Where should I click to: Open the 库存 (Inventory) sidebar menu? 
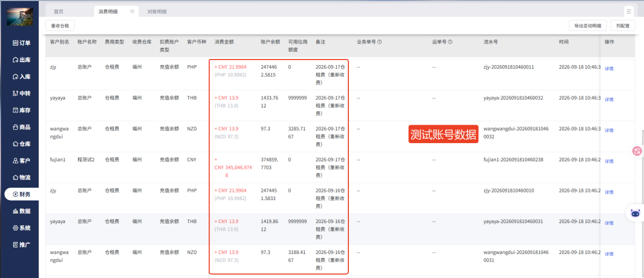pos(21,110)
